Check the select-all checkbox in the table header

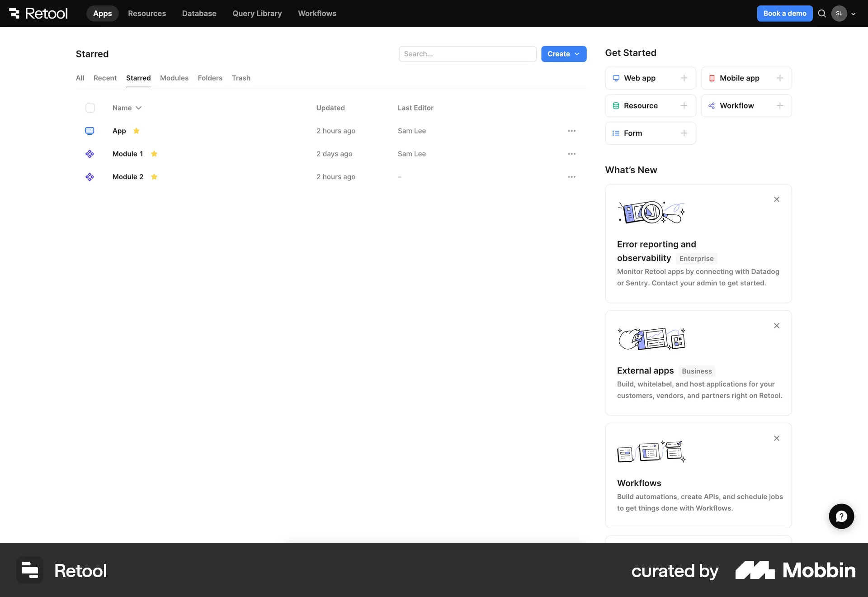coord(90,108)
